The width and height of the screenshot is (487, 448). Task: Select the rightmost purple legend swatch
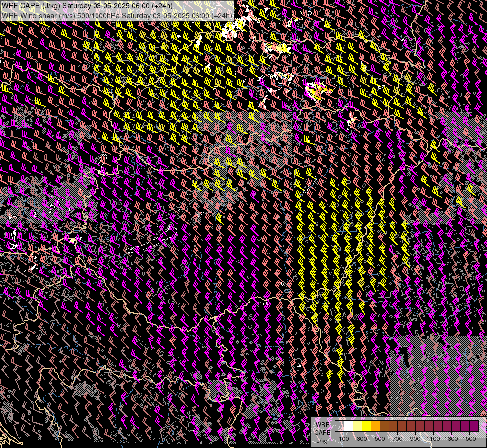coord(474,426)
